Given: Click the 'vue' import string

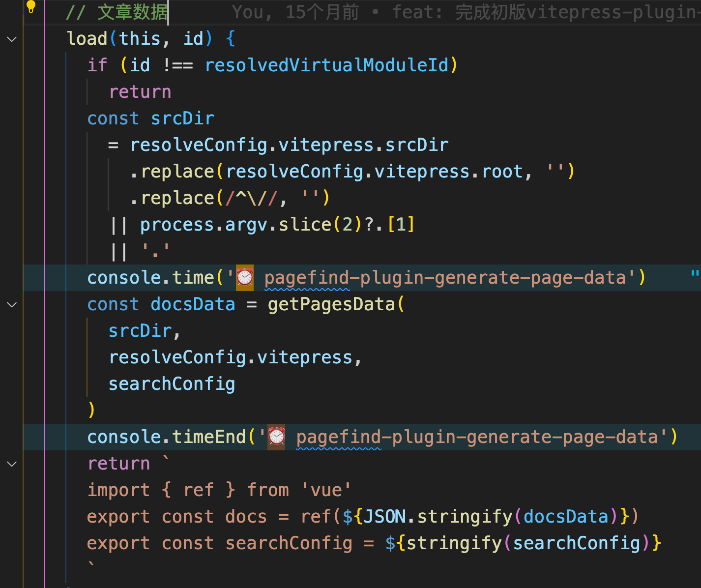Looking at the screenshot, I should point(326,490).
